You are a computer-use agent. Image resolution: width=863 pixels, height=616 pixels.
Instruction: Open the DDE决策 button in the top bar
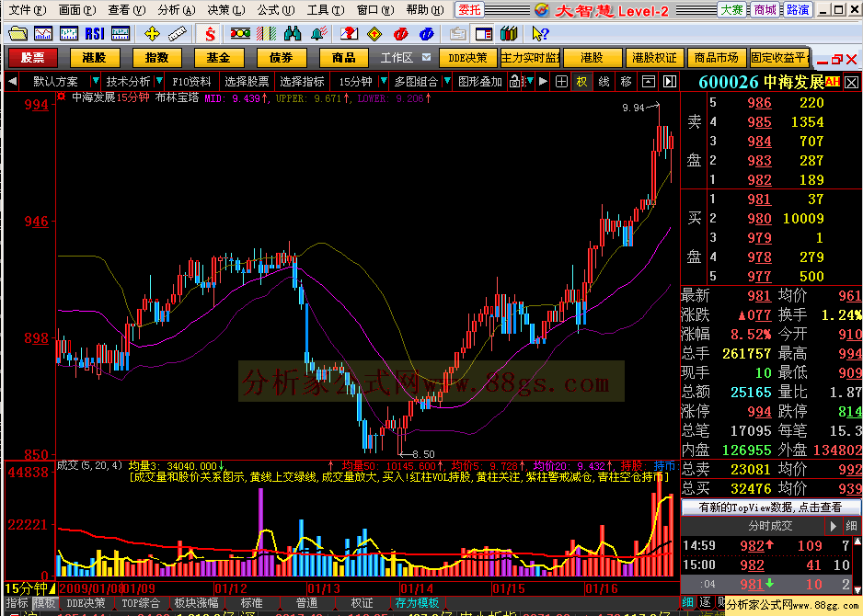(x=467, y=58)
